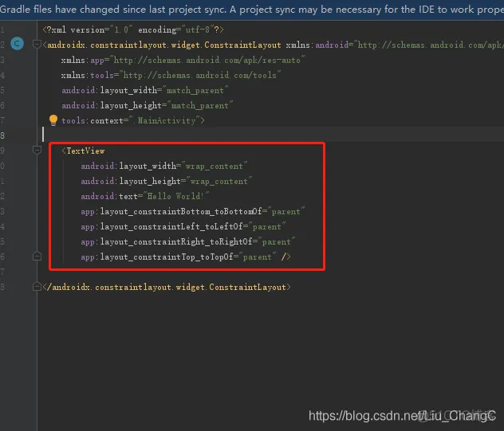Click the android:text Hello World! attribute
Screen dimensions: 504x431
(145, 196)
